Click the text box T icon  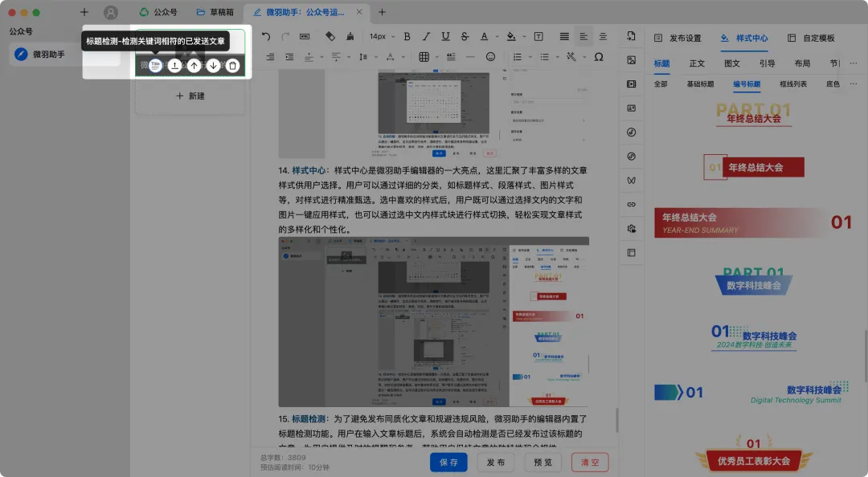pyautogui.click(x=538, y=36)
